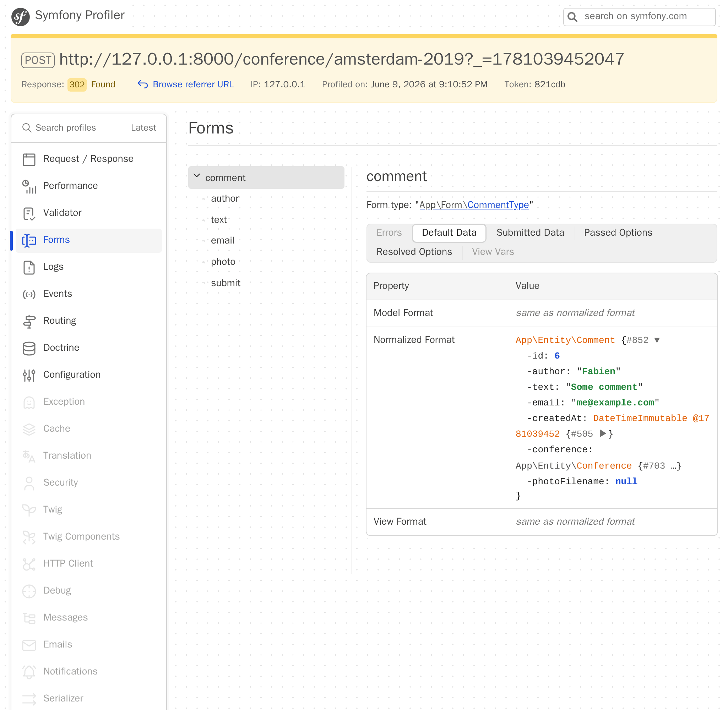Image resolution: width=728 pixels, height=710 pixels.
Task: Click the Routing signpost icon
Action: pos(29,321)
